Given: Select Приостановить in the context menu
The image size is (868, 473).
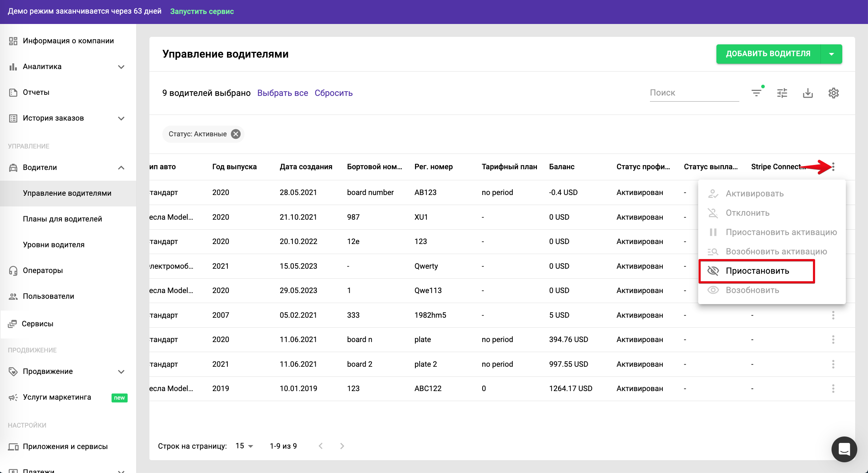Looking at the screenshot, I should tap(757, 271).
